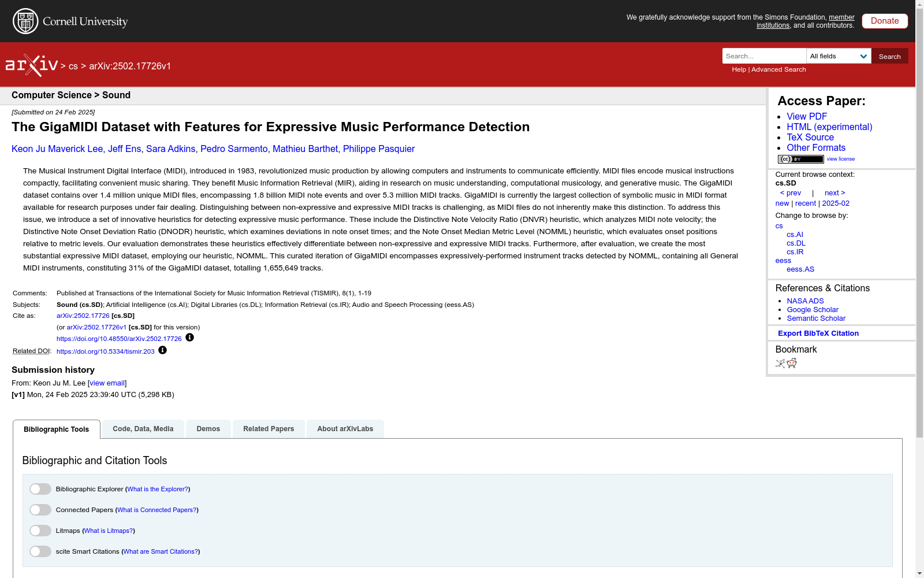Open the All fields search dropdown

(839, 56)
